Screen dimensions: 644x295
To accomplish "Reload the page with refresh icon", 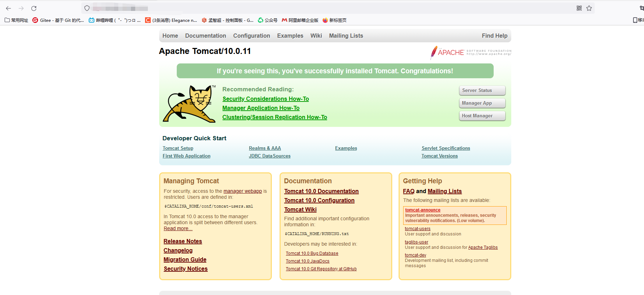I will [x=34, y=8].
